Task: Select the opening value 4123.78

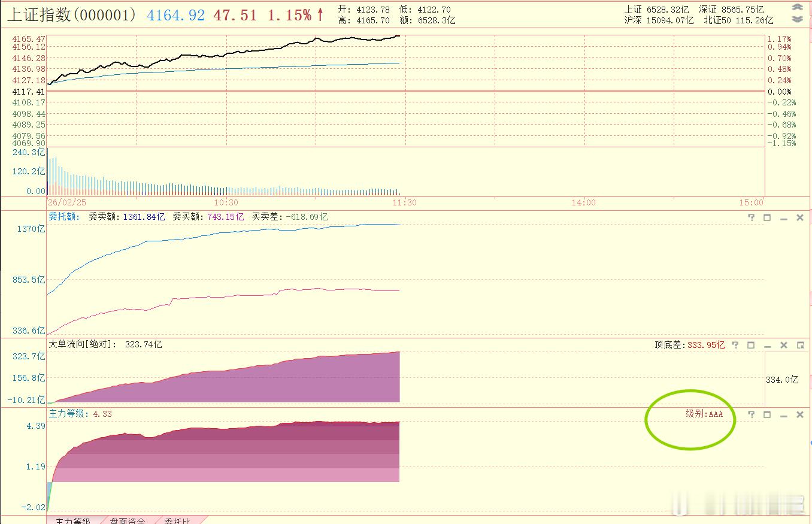Action: (x=372, y=10)
